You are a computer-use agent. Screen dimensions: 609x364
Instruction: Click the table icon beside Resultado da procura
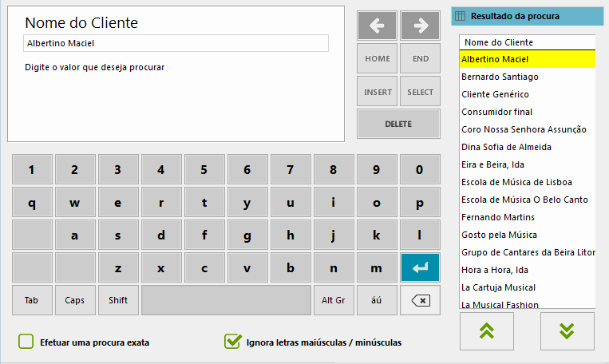tap(460, 16)
